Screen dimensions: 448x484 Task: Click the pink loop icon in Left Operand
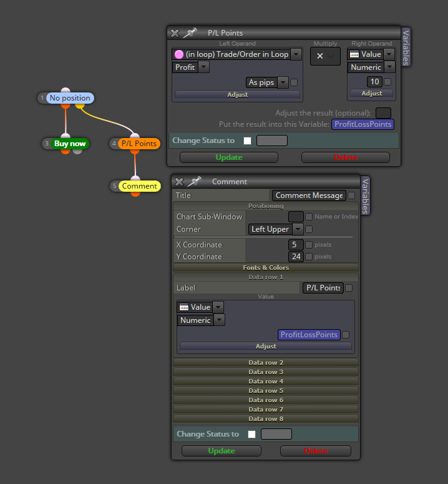coord(179,54)
